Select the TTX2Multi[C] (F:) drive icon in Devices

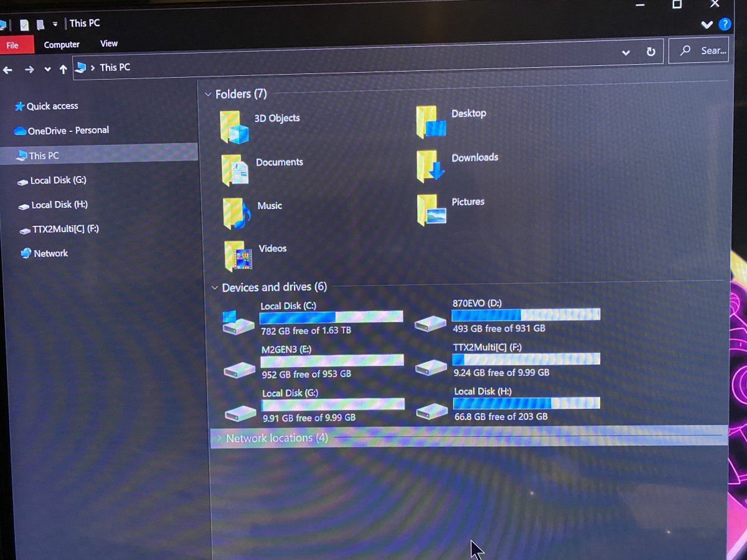click(431, 367)
